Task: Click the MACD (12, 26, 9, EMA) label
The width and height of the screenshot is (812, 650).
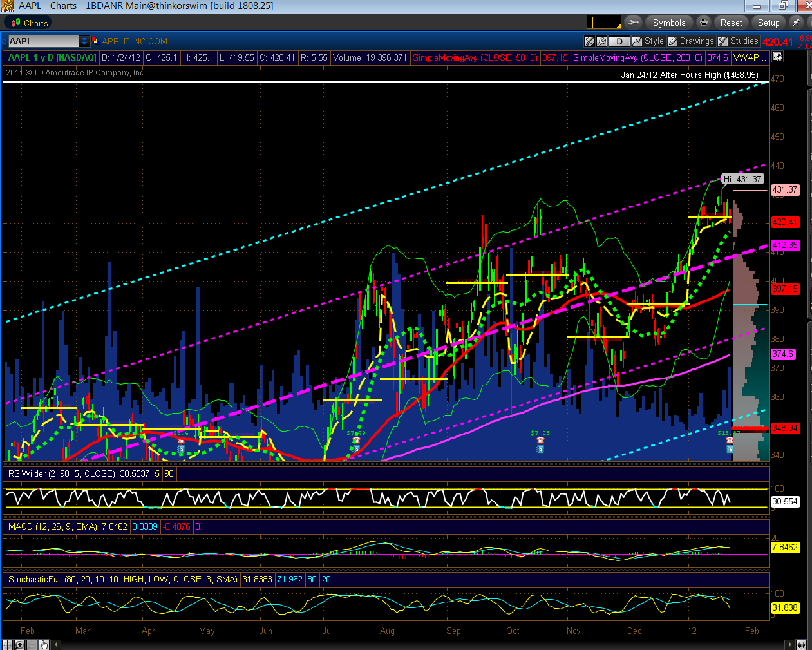Action: 52,526
